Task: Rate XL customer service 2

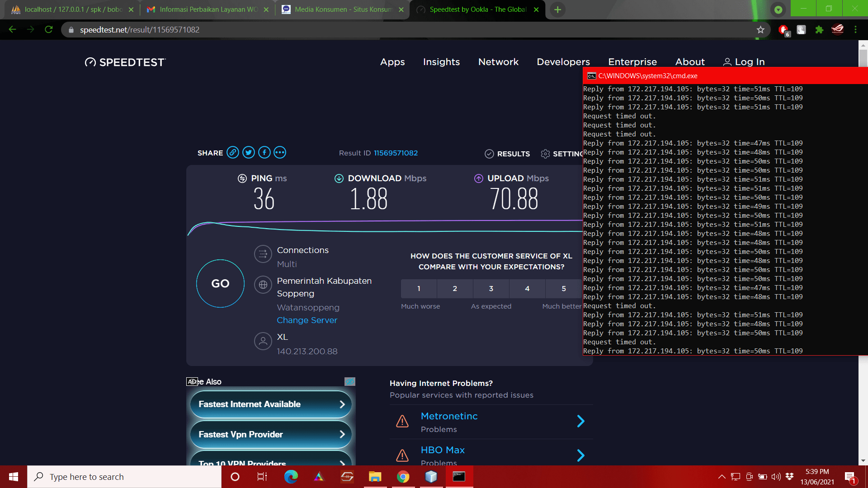Action: tap(455, 289)
